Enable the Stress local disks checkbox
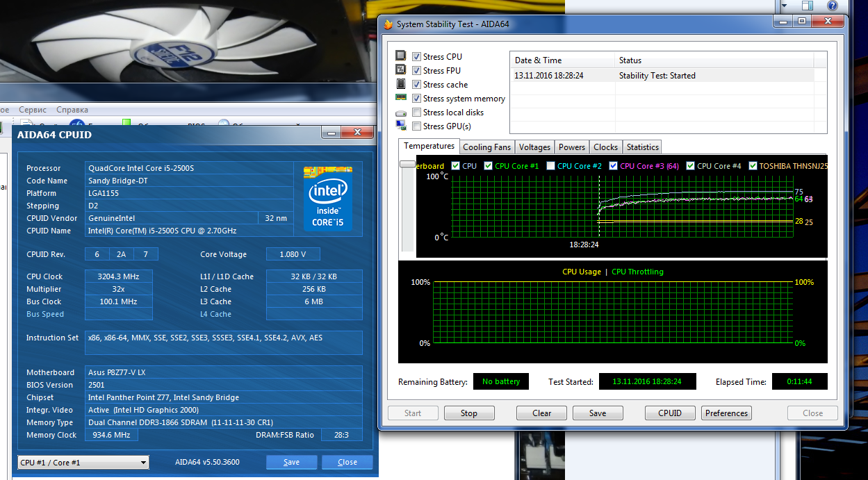Image resolution: width=868 pixels, height=480 pixels. (416, 113)
